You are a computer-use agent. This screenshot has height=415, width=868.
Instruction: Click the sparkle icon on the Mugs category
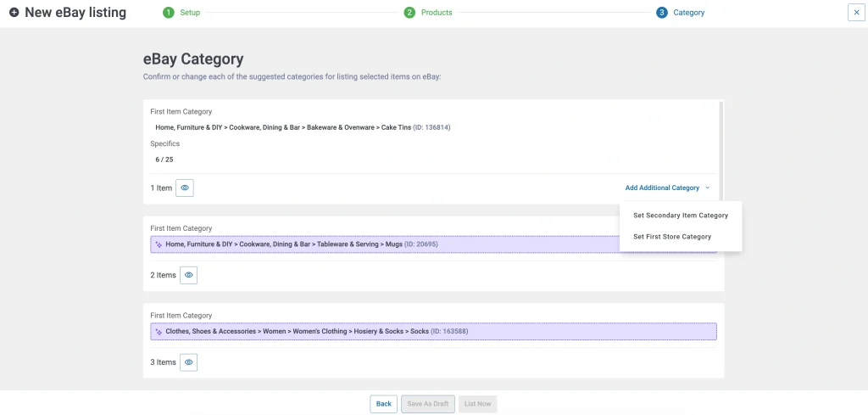pyautogui.click(x=159, y=244)
